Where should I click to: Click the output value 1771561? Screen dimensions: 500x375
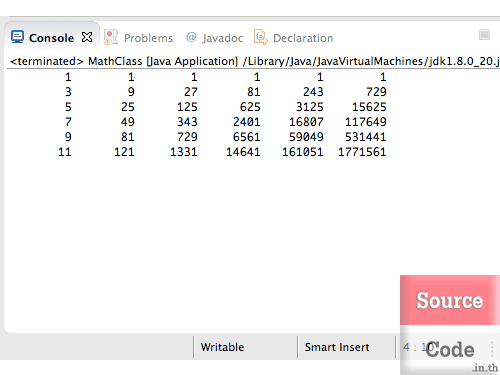point(362,152)
